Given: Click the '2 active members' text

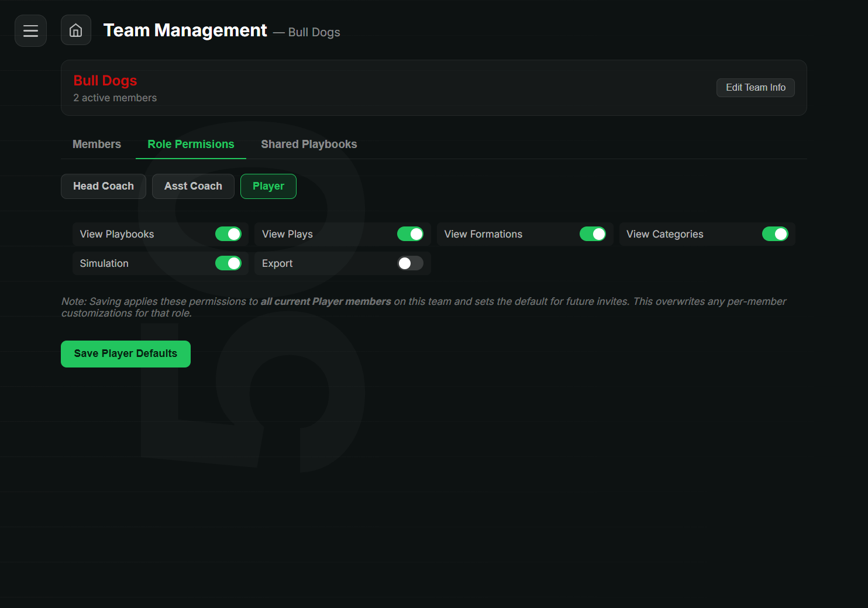Looking at the screenshot, I should coord(115,98).
